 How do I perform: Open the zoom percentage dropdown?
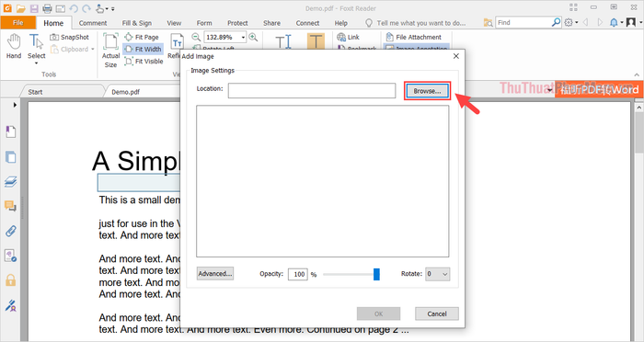click(x=243, y=38)
